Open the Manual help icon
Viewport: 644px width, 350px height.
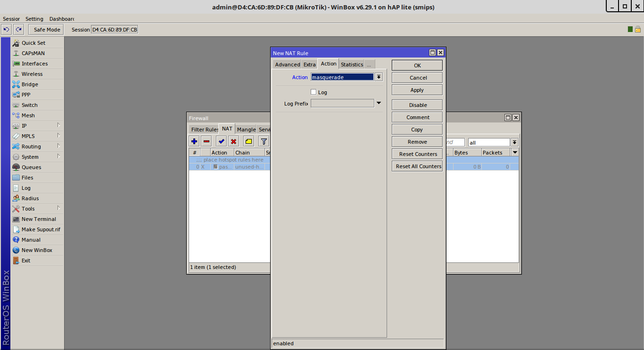(16, 240)
